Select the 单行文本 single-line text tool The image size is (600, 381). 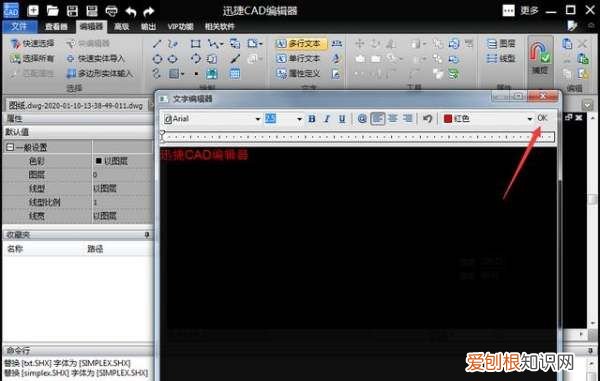(298, 59)
